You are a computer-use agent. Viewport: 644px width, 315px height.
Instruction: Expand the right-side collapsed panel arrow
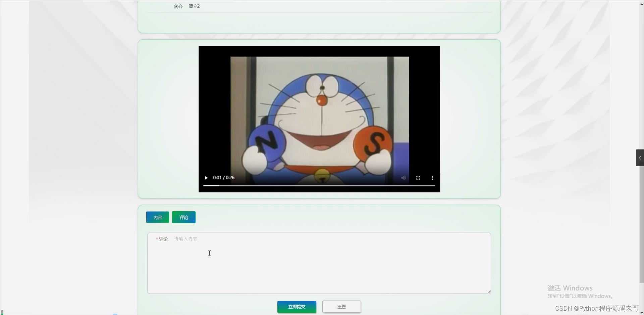(x=640, y=158)
